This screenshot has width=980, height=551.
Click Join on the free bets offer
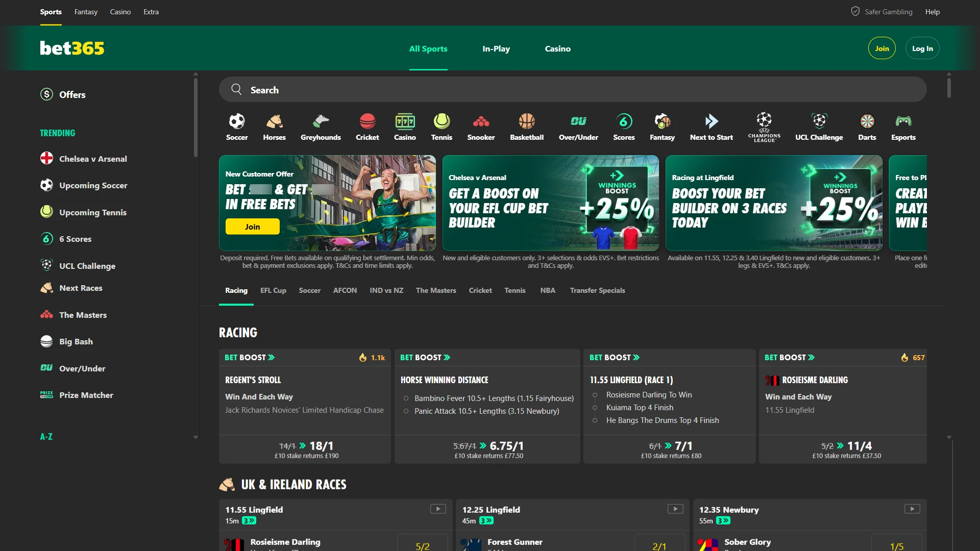pos(252,226)
